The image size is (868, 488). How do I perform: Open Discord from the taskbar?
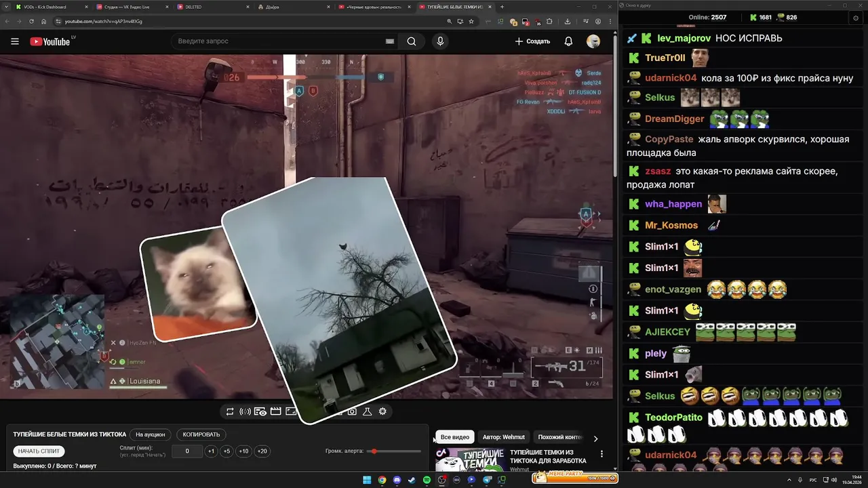click(397, 480)
